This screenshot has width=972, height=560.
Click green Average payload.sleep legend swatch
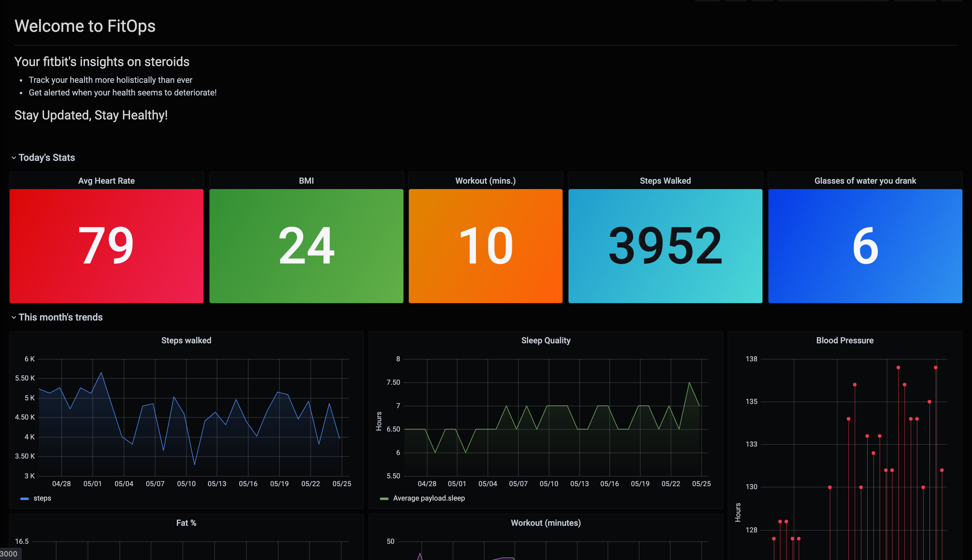pos(384,498)
